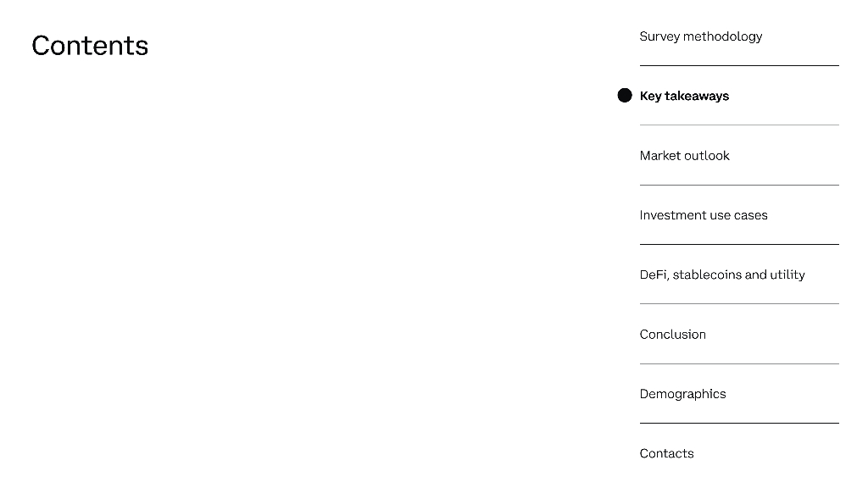
Task: Click the divider line under Conclusion
Action: [739, 363]
